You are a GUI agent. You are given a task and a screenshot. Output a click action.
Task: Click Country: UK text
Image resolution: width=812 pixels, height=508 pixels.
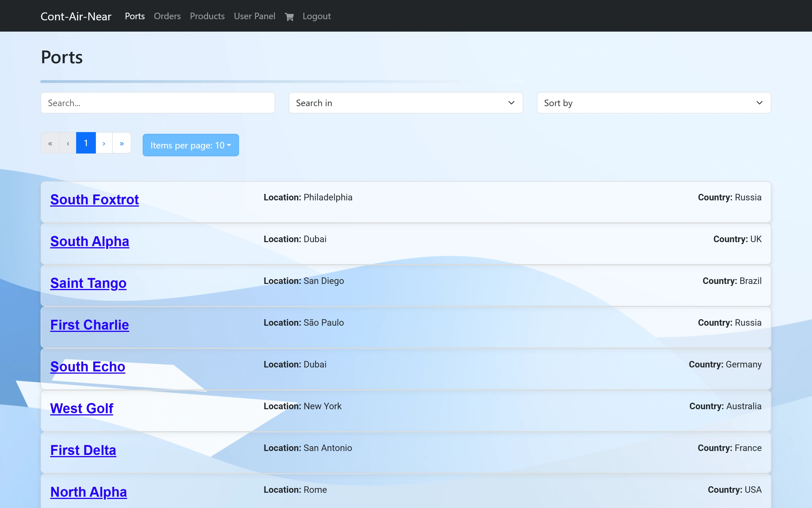[737, 239]
